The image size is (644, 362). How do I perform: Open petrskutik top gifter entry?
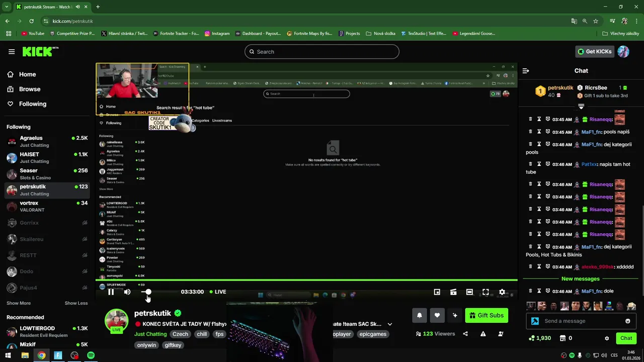click(553, 91)
